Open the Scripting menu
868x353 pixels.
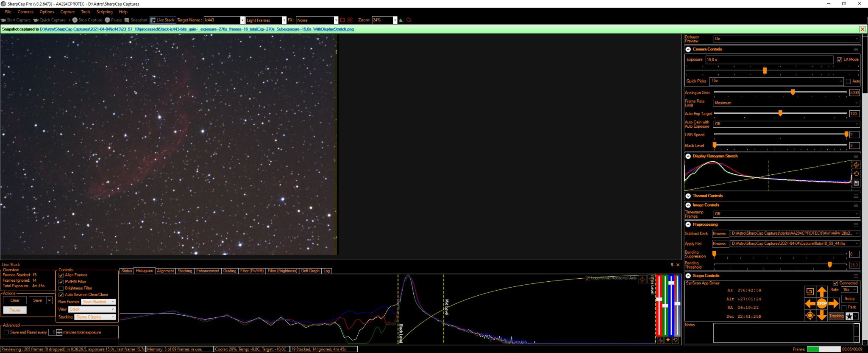click(104, 12)
